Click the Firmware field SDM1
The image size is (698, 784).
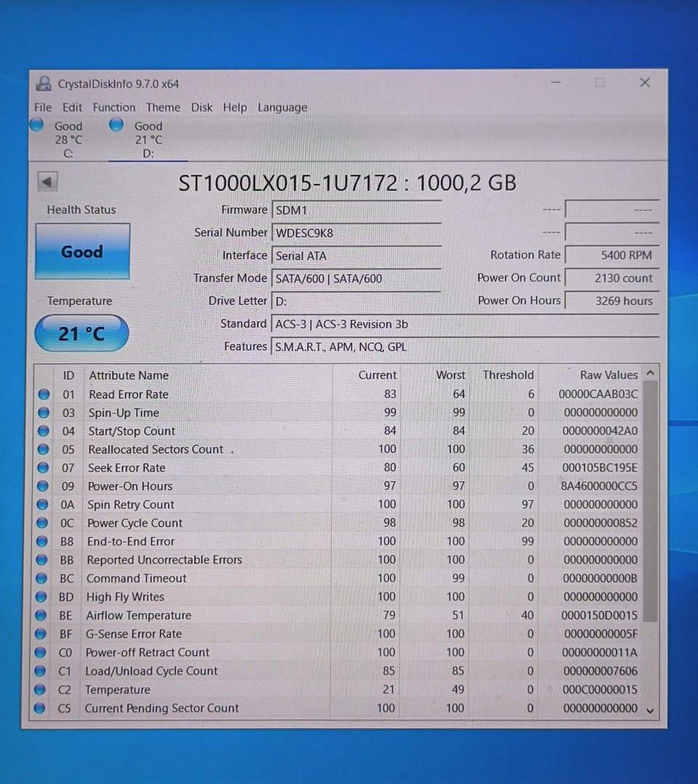click(x=356, y=211)
